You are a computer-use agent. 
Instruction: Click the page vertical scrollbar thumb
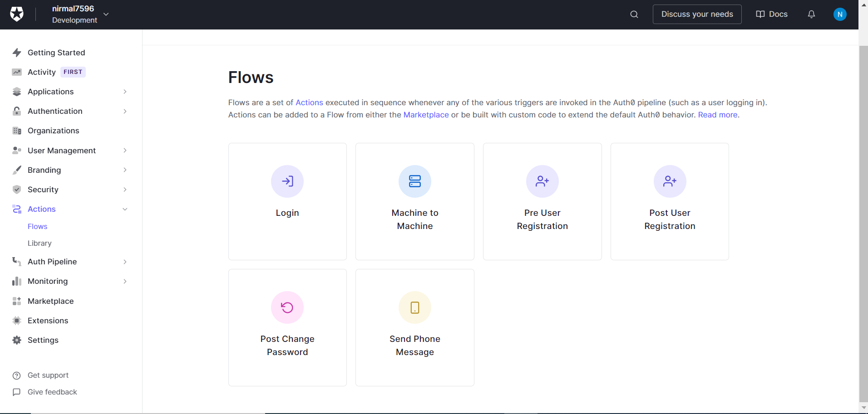(863, 224)
